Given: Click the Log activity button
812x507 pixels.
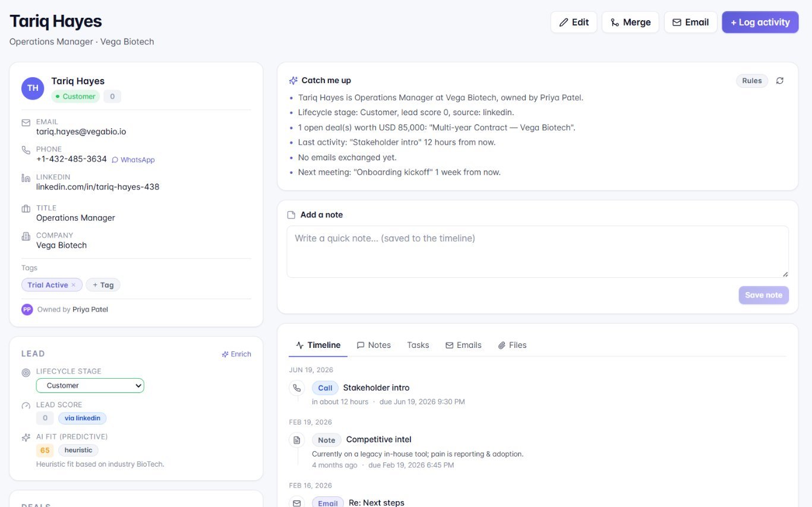Looking at the screenshot, I should (760, 23).
